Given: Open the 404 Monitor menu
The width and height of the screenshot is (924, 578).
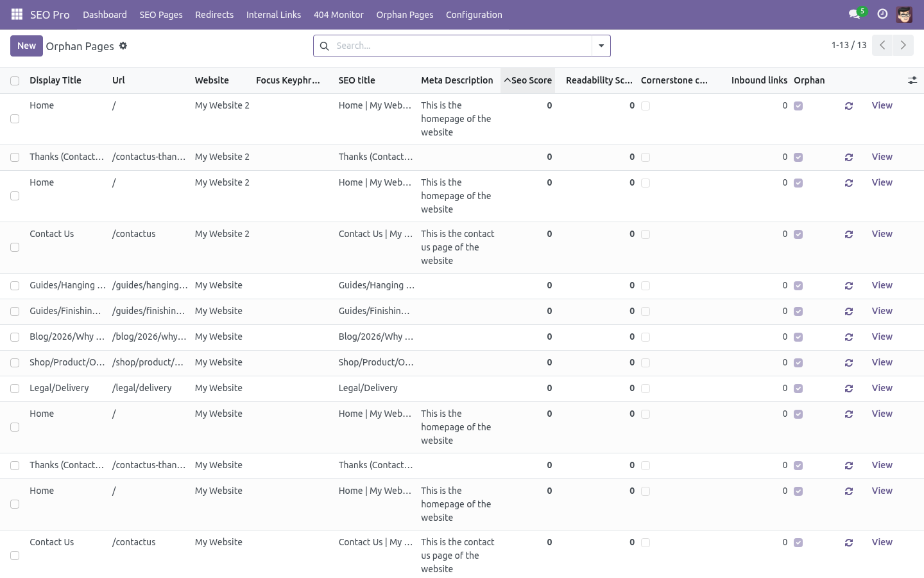Looking at the screenshot, I should pyautogui.click(x=338, y=14).
